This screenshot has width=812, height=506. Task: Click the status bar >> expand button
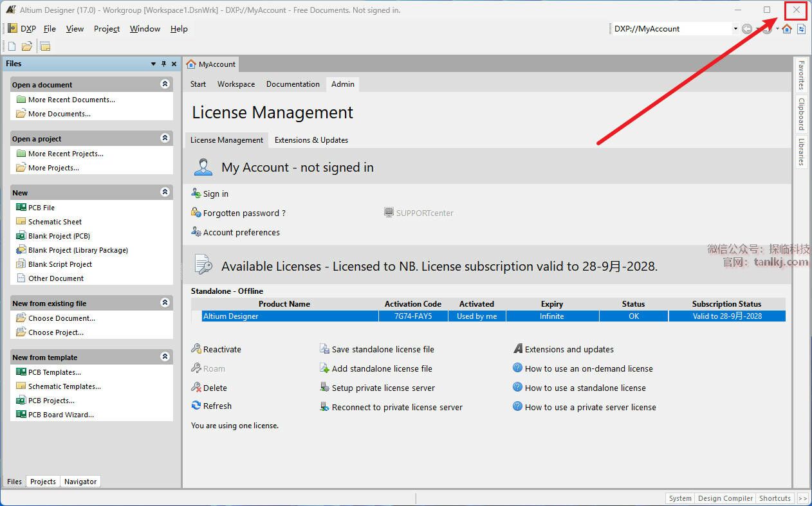point(802,498)
